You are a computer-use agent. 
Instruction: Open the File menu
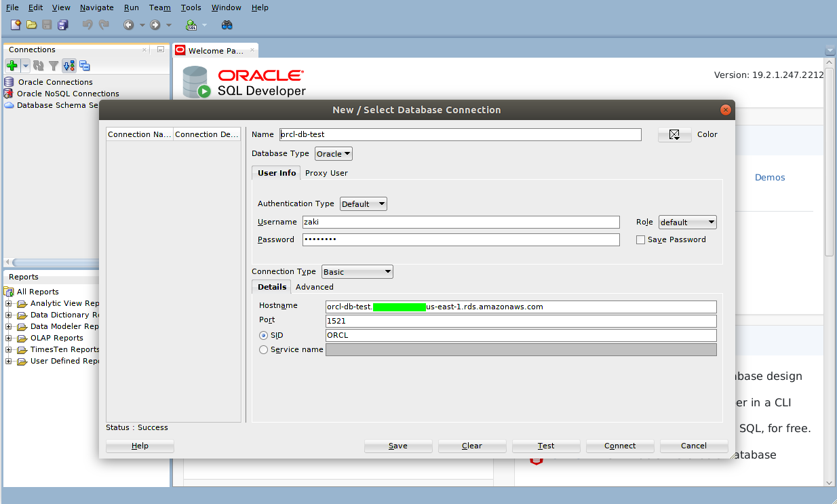tap(12, 7)
